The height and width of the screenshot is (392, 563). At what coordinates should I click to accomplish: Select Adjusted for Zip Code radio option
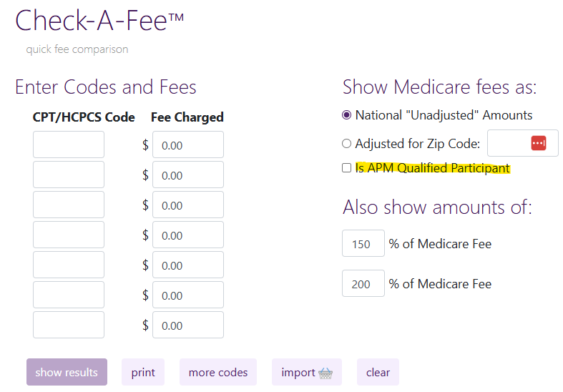[x=347, y=143]
